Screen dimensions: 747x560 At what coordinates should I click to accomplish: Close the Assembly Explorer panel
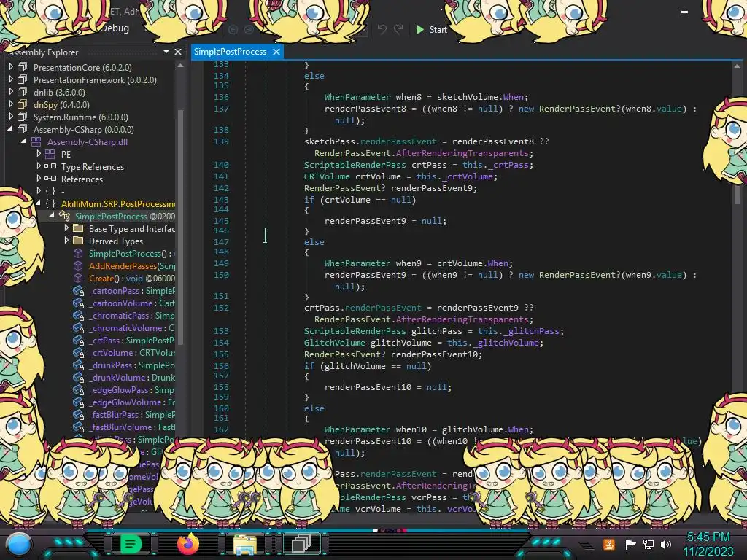click(x=178, y=52)
